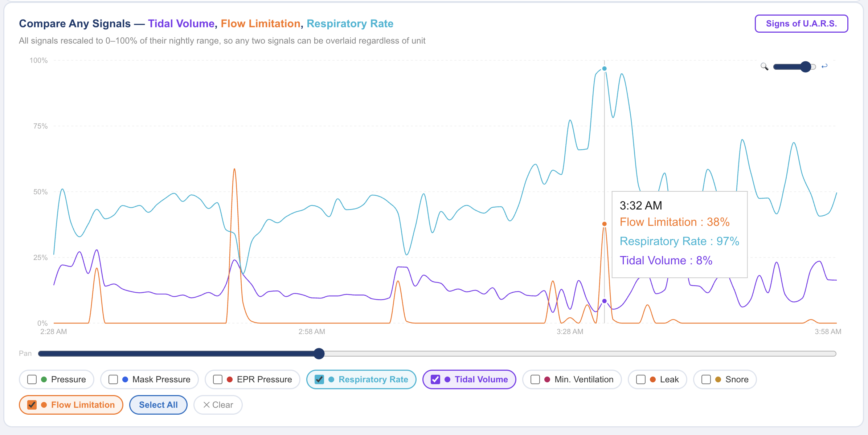The image size is (868, 435).
Task: Uncheck the Respiratory Rate checkbox
Action: pyautogui.click(x=319, y=379)
